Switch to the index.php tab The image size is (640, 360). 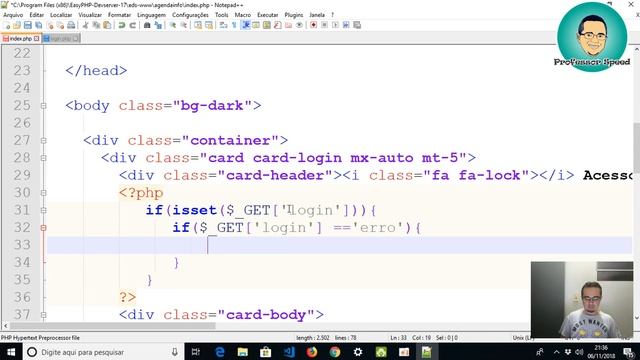pyautogui.click(x=20, y=38)
